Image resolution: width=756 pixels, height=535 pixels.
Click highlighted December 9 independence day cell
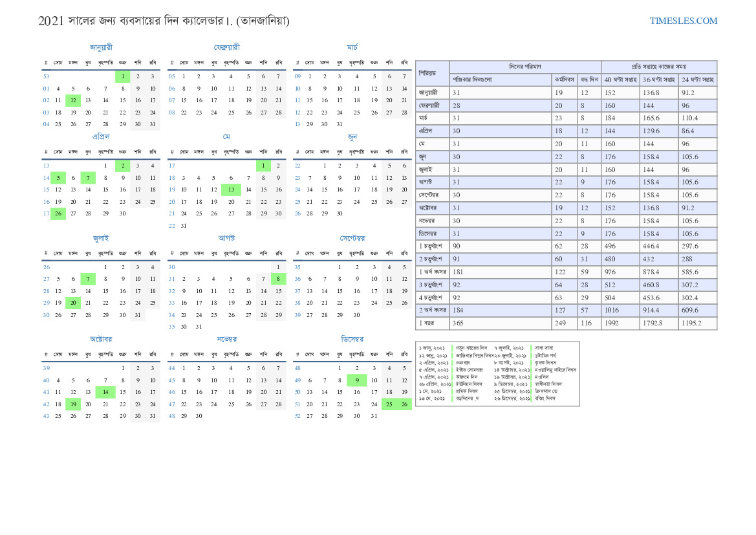[x=356, y=380]
